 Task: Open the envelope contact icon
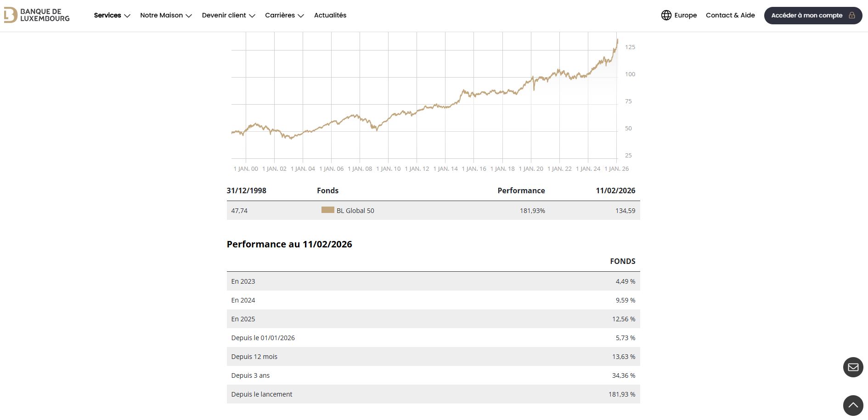click(x=853, y=367)
